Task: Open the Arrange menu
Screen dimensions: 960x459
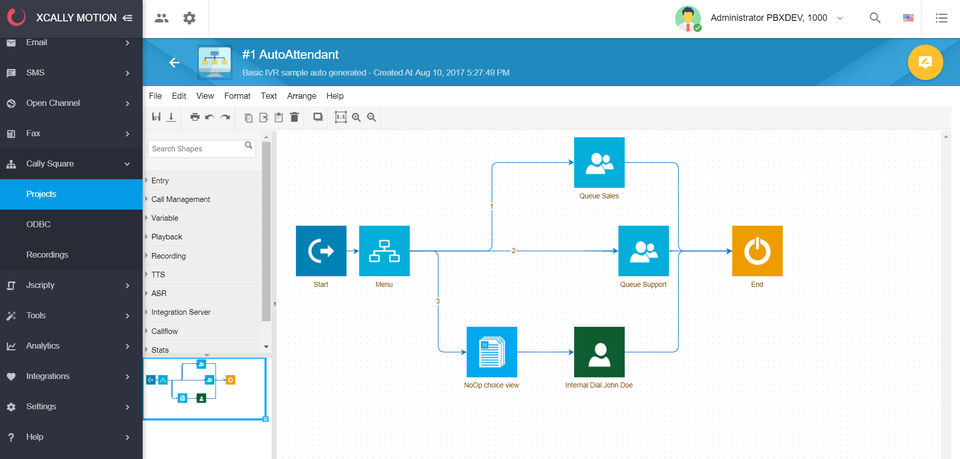Action: 301,96
